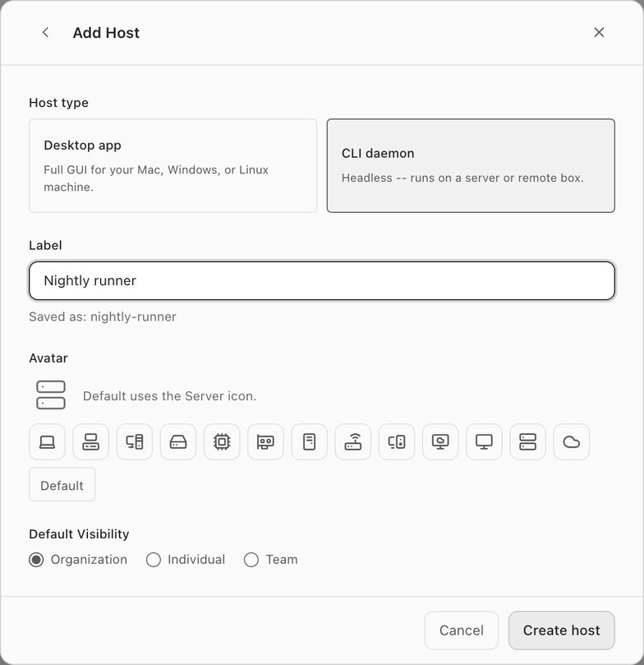Choose the hard drive avatar icon
The width and height of the screenshot is (644, 665).
pos(178,442)
